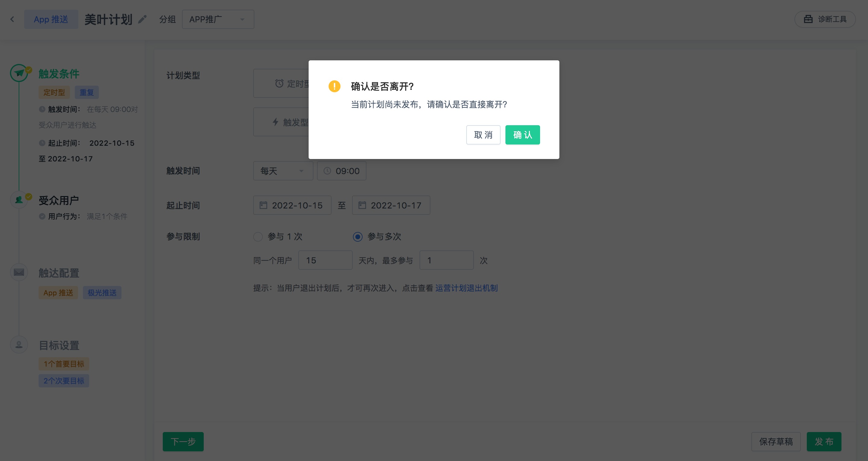Open the 每天 frequency dropdown

(x=283, y=171)
